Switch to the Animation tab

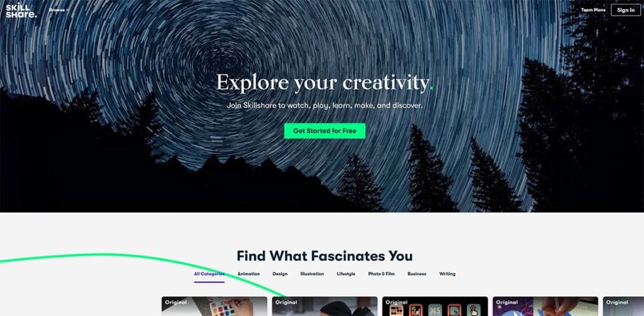[248, 274]
